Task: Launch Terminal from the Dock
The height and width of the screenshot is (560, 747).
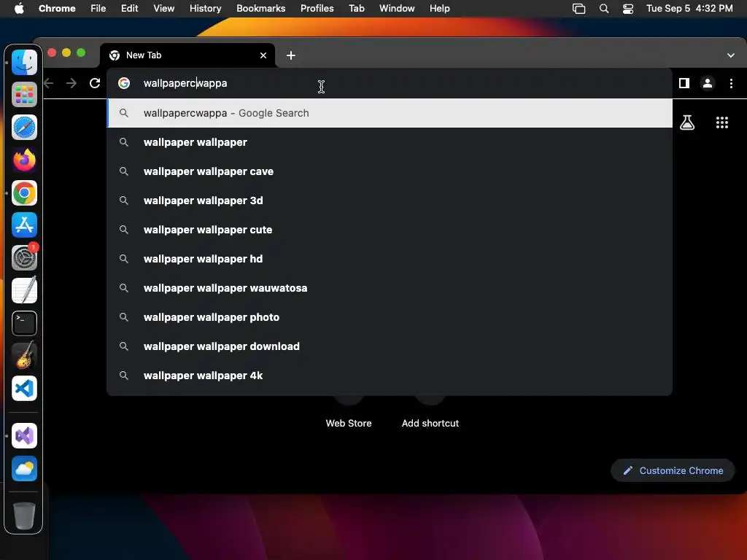Action: pos(24,323)
